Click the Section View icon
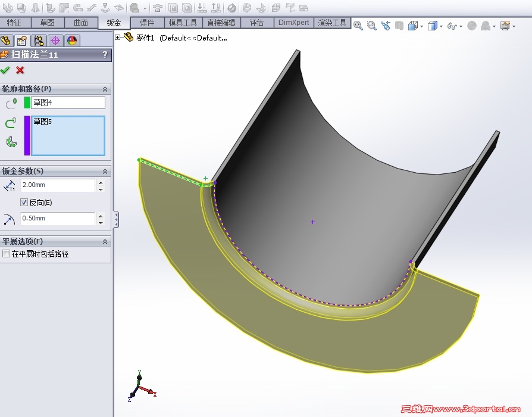532x417 pixels. click(399, 26)
